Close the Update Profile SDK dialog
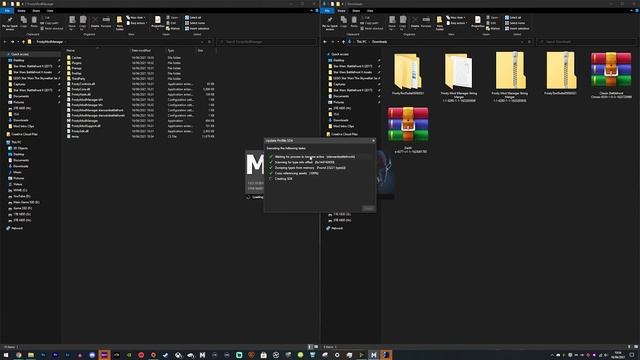This screenshot has height=360, width=640. (x=373, y=140)
